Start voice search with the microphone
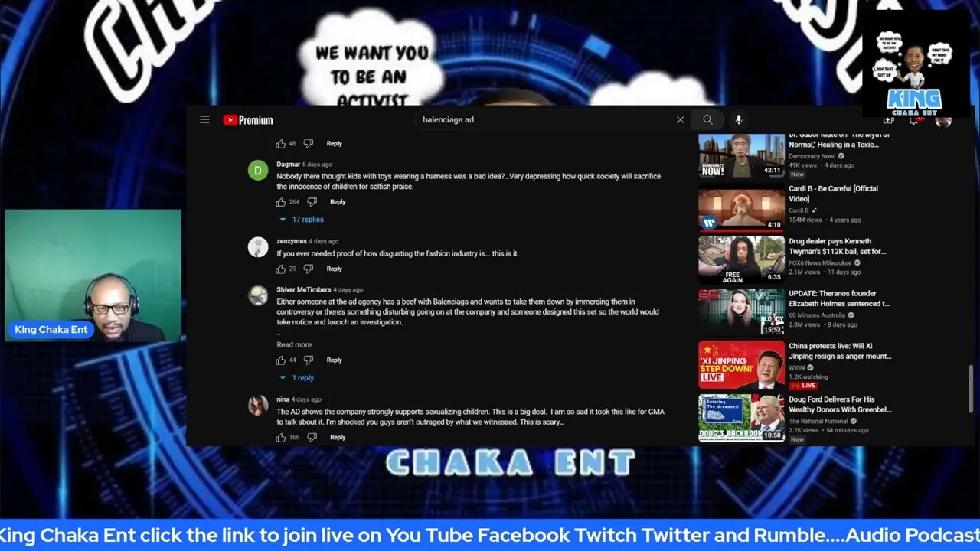This screenshot has height=551, width=980. pos(739,119)
